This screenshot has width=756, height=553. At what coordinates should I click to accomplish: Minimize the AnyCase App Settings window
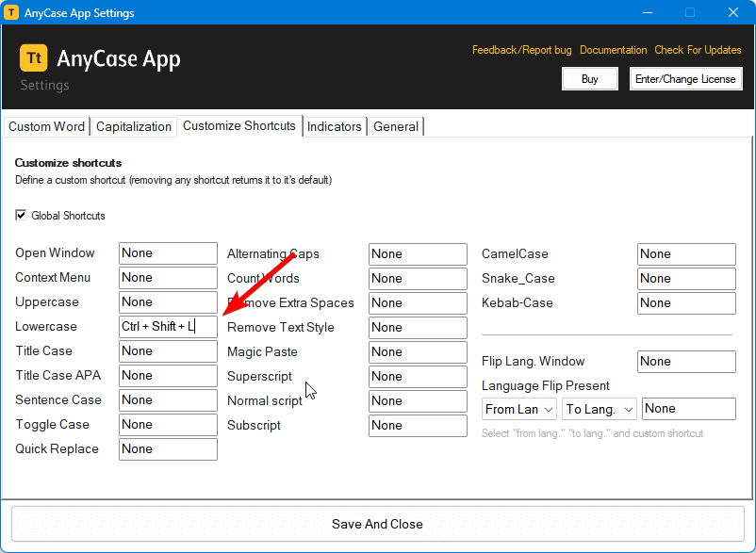tap(648, 12)
